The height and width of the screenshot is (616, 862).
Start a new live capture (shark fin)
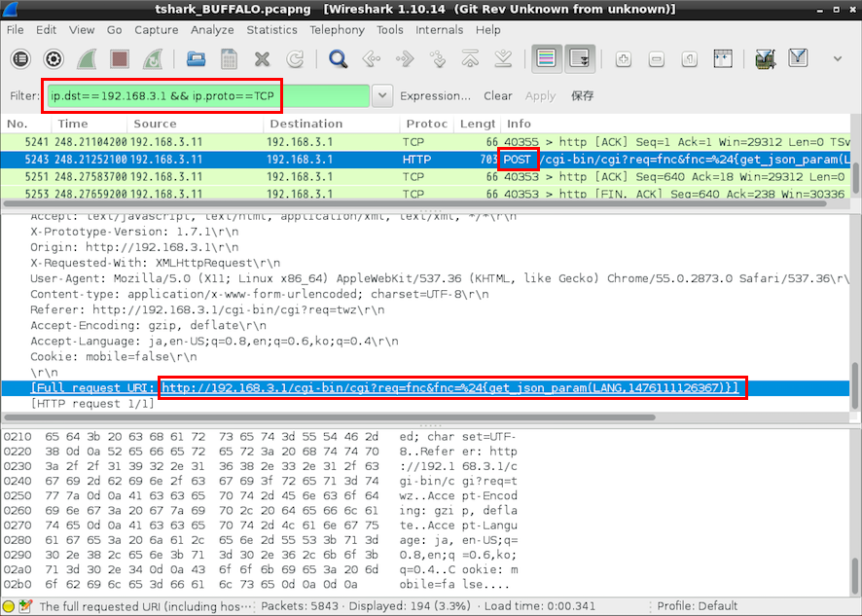pos(87,58)
